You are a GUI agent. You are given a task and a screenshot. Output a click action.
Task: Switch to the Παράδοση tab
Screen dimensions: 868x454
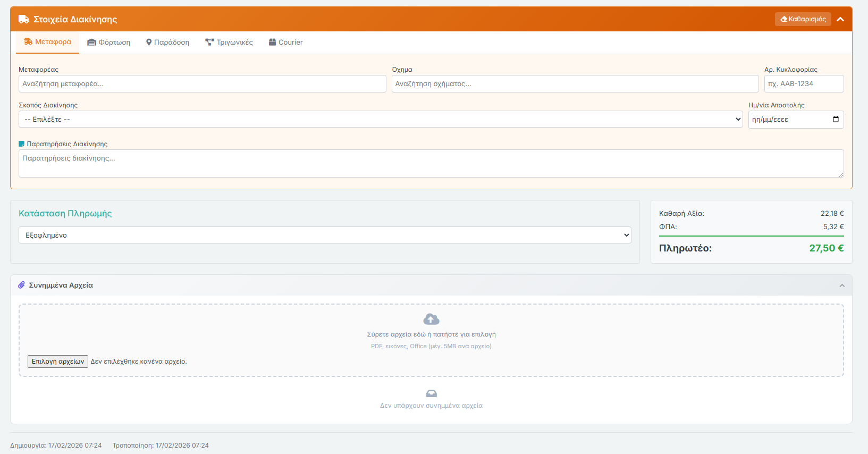point(167,43)
